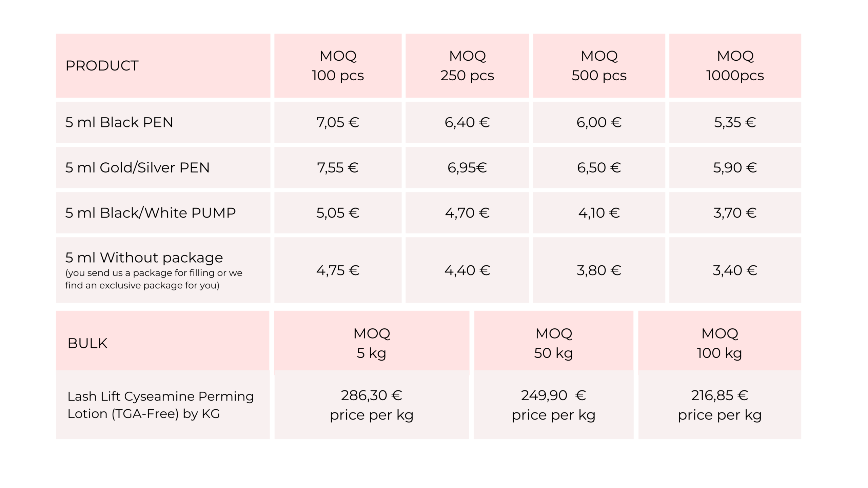Select the MOQ 50 kg column header
868x488 pixels.
[554, 343]
